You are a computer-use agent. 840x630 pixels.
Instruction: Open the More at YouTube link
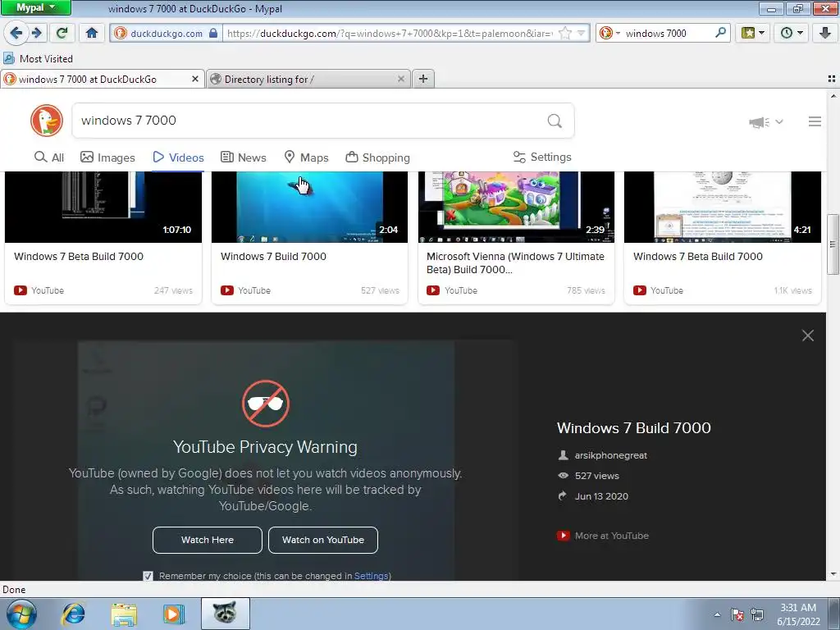603,536
